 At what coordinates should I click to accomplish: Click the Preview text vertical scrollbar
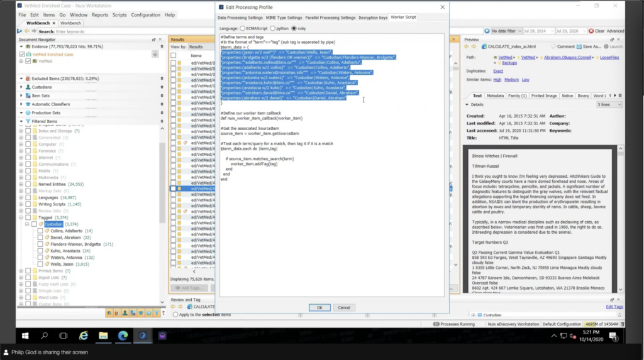[620, 219]
